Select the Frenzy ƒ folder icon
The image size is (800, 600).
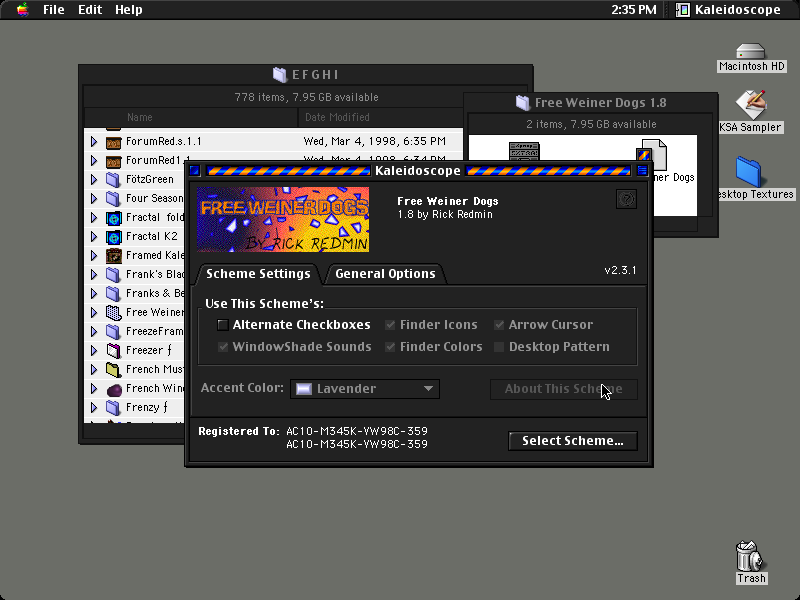click(x=113, y=408)
